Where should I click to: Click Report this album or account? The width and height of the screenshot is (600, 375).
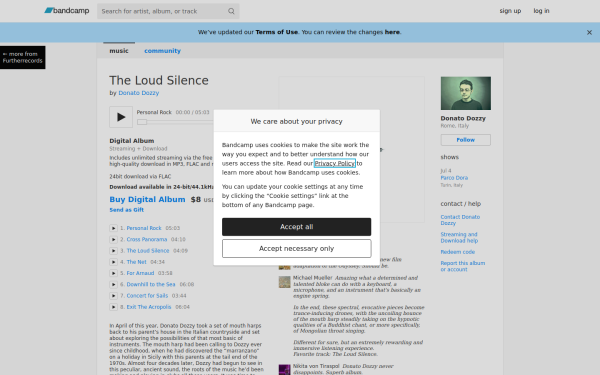[x=463, y=266]
